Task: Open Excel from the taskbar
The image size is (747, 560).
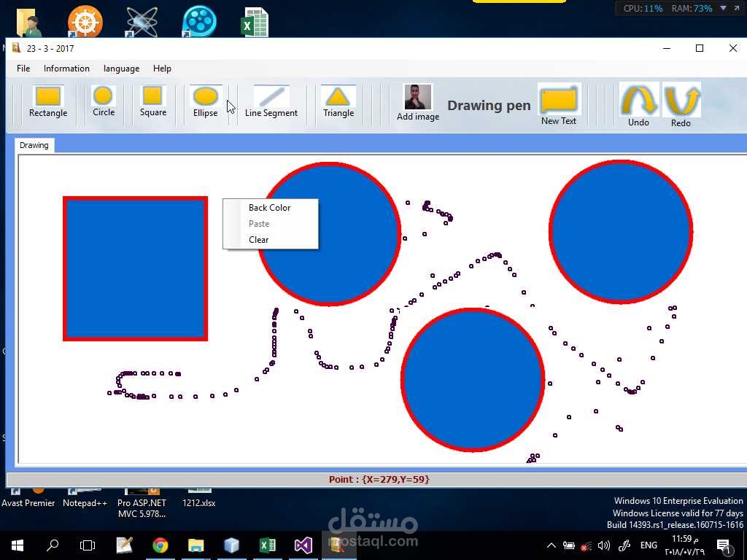Action: click(x=267, y=545)
